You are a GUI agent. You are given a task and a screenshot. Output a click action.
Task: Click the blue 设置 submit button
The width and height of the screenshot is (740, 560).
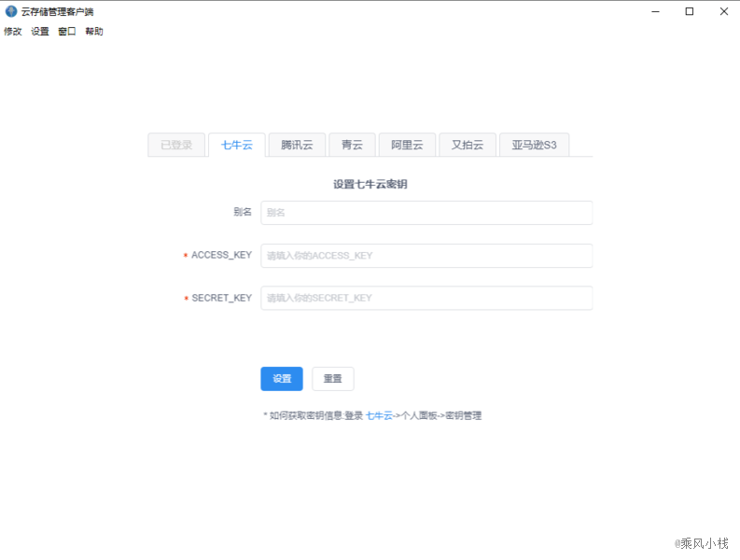282,379
